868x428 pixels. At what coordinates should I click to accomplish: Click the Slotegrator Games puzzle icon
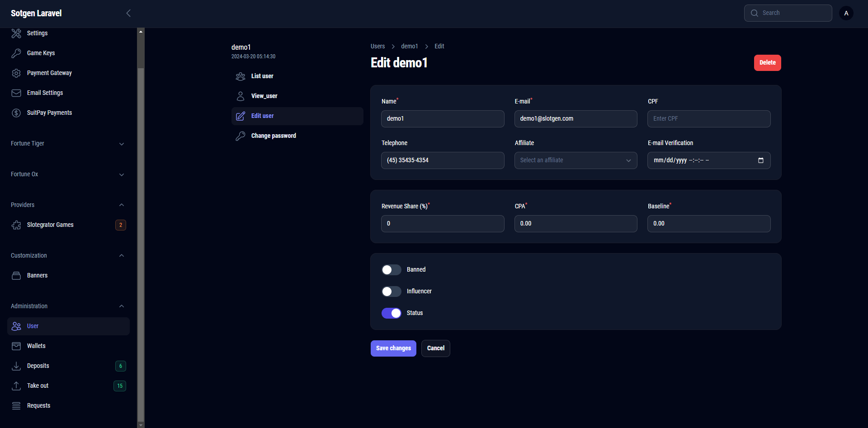click(x=16, y=225)
